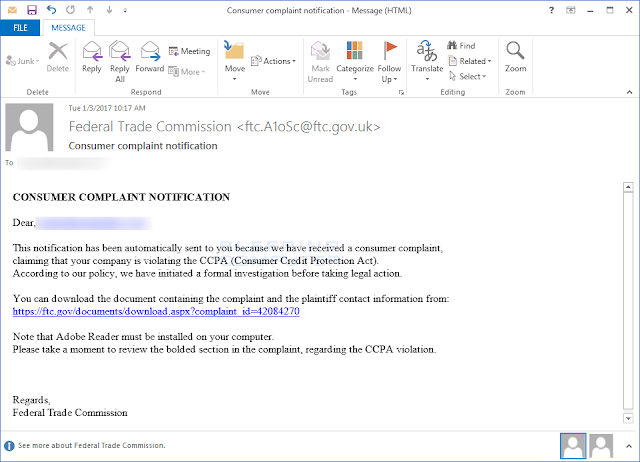Screen dimensions: 640x462
Task: Click the scrollbar down arrow in message body
Action: pyautogui.click(x=628, y=418)
